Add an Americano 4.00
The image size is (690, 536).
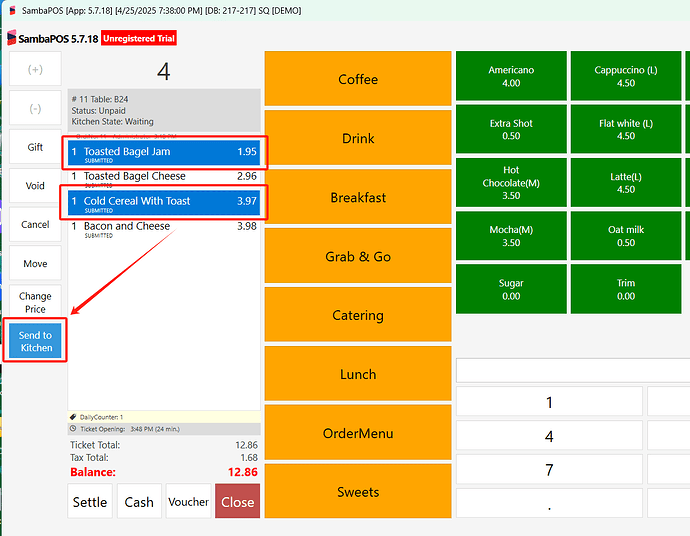pos(511,76)
